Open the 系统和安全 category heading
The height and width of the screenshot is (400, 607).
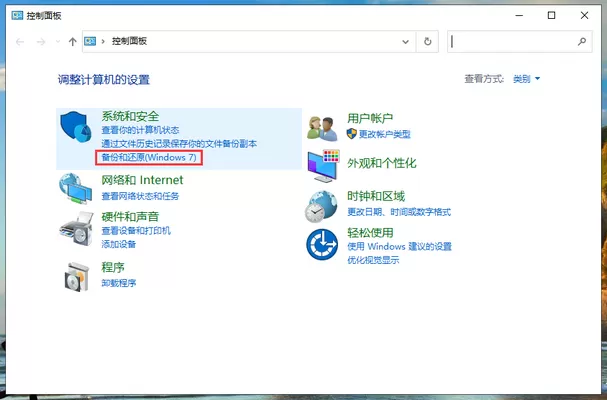130,116
